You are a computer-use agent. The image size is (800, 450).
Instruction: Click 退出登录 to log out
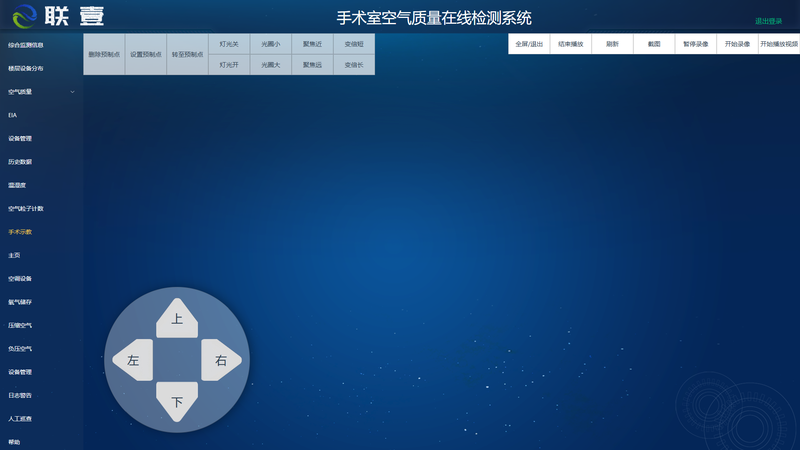click(768, 20)
